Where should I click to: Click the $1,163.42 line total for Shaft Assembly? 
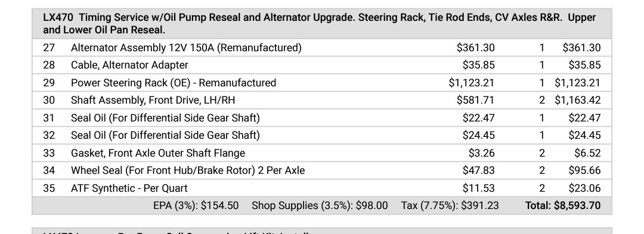coord(577,101)
